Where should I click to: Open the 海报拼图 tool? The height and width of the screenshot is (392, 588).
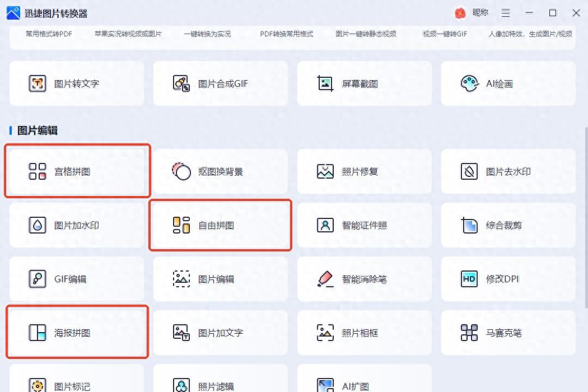pyautogui.click(x=77, y=333)
